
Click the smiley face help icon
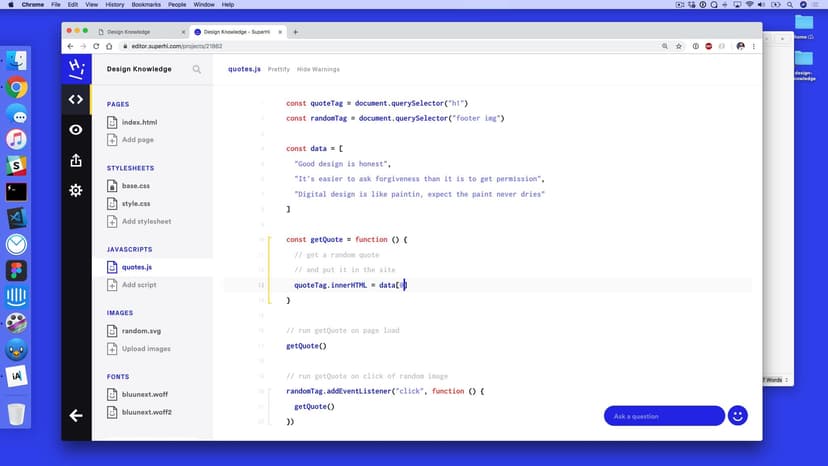point(738,415)
